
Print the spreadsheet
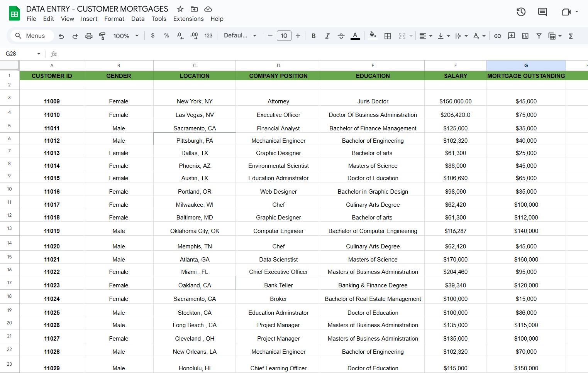coord(89,36)
